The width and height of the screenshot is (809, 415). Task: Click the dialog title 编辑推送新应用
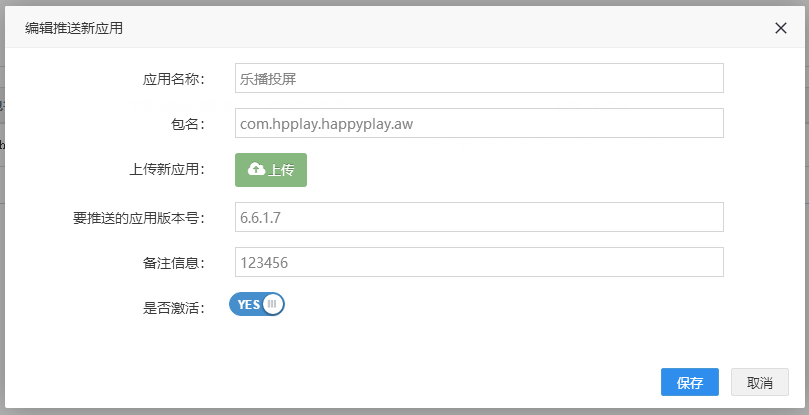tap(74, 28)
